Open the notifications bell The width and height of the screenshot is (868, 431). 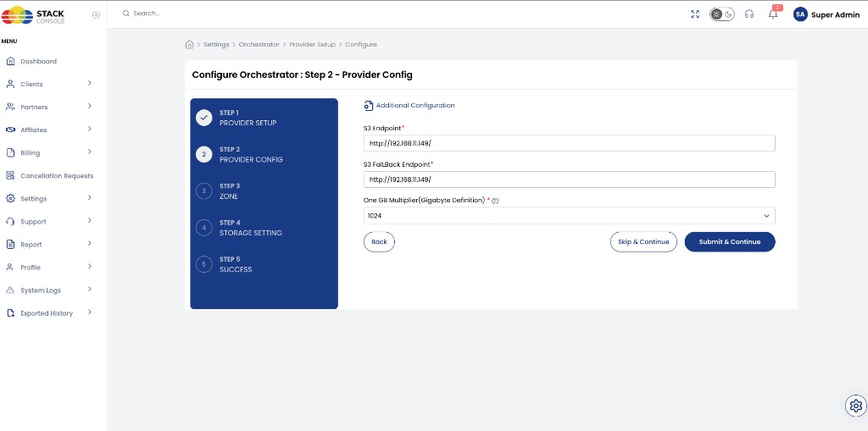[773, 14]
